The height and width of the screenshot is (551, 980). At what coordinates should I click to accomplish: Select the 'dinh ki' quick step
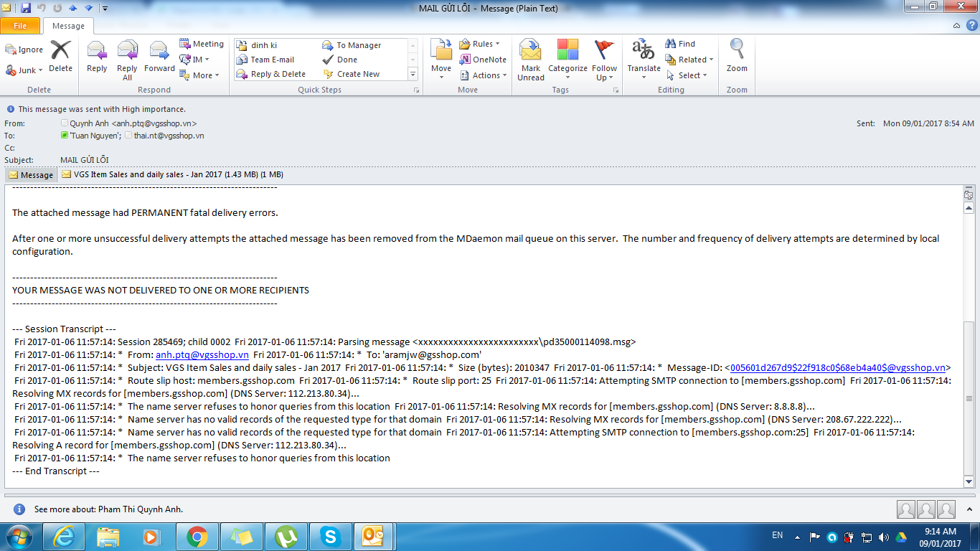click(264, 45)
